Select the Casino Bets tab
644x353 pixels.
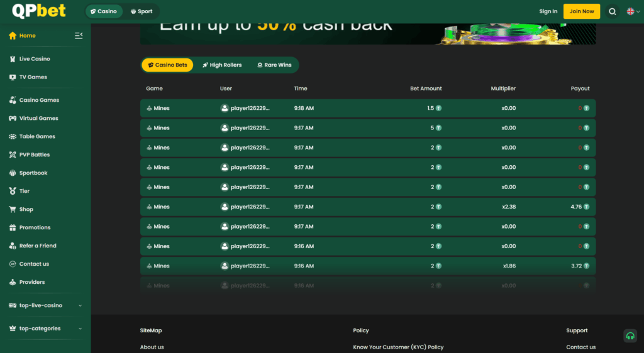167,65
